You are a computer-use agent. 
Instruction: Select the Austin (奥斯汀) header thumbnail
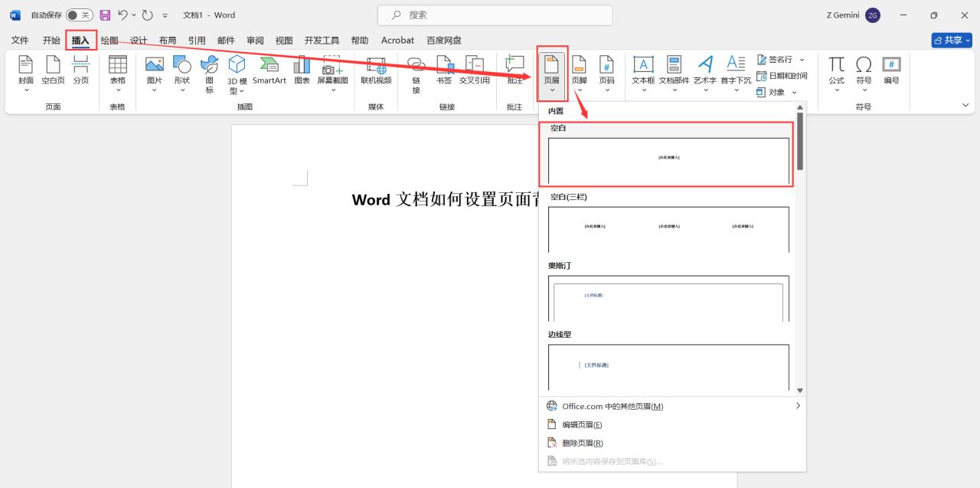(668, 299)
